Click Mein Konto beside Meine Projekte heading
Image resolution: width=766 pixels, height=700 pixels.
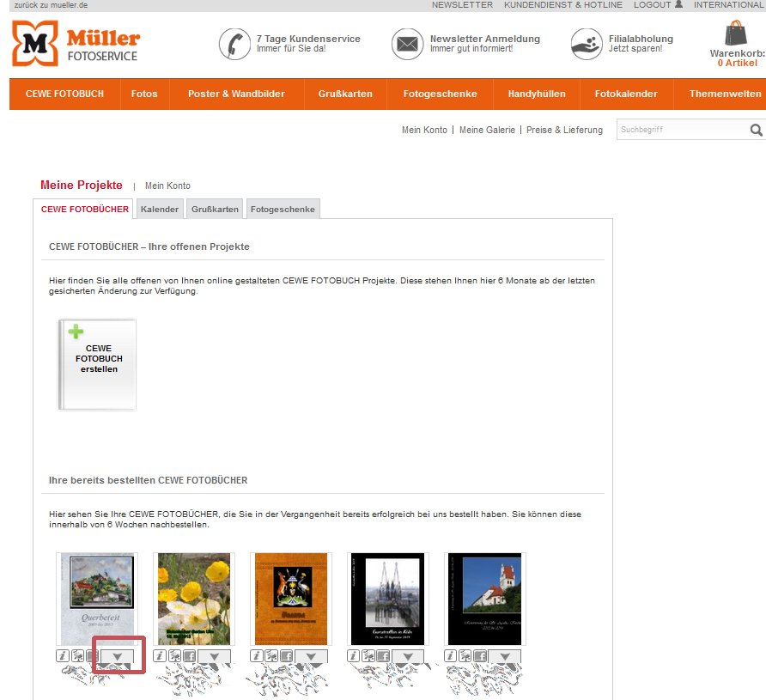167,186
